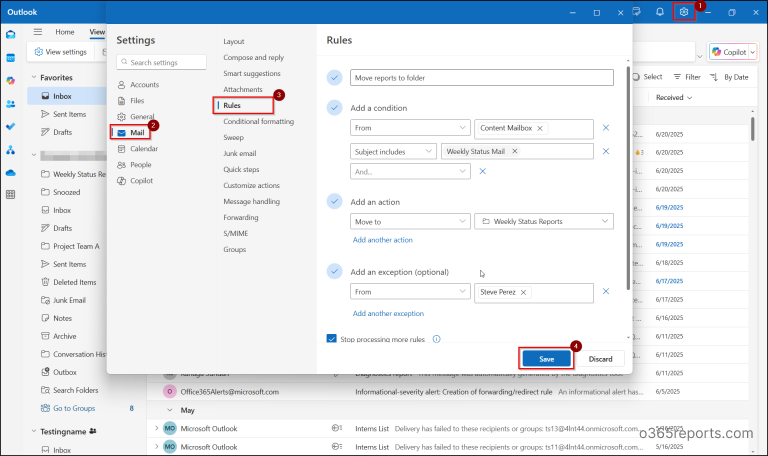This screenshot has width=768, height=456.
Task: Open the And... condition dropdown
Action: pyautogui.click(x=410, y=171)
